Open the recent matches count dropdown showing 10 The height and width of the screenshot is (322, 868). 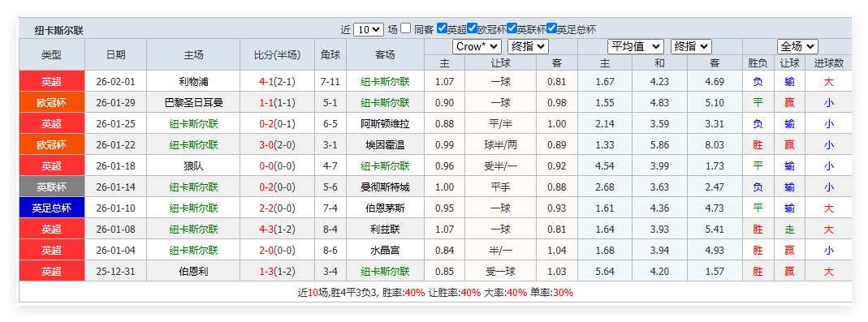(x=368, y=29)
